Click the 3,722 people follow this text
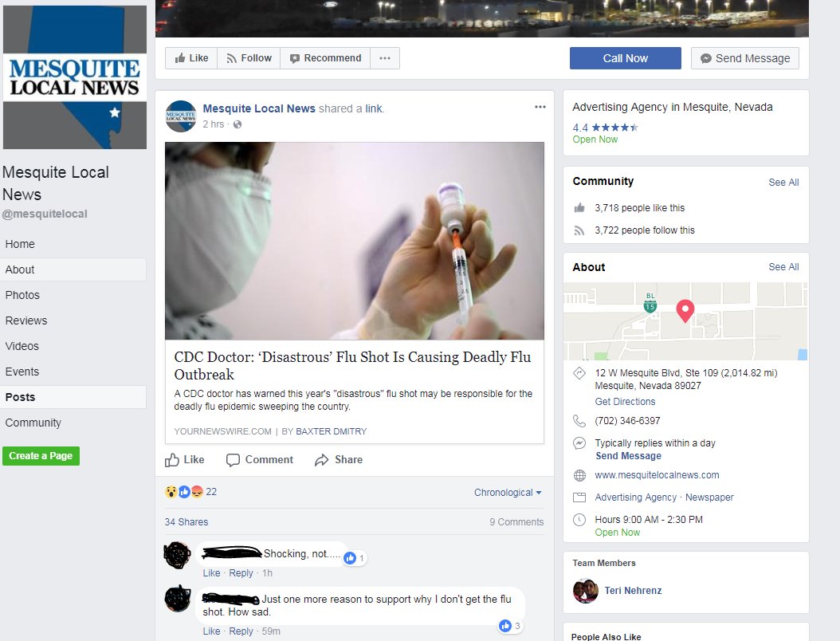The image size is (840, 641). click(x=645, y=230)
